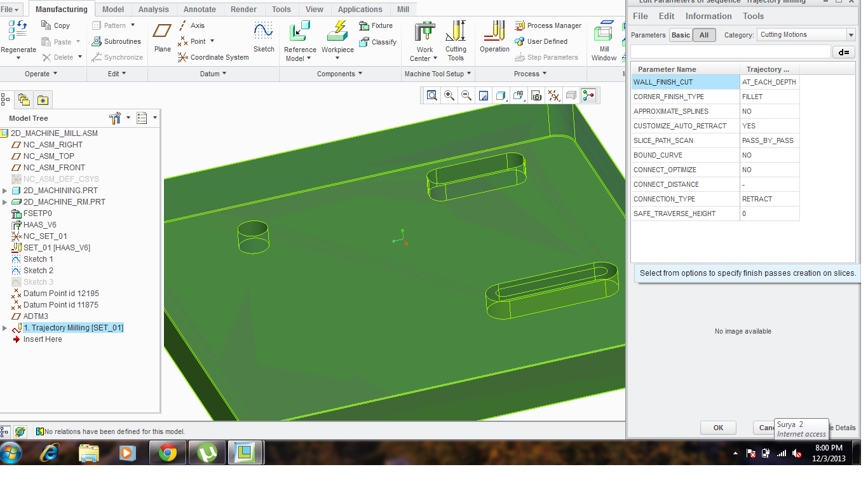This screenshot has width=868, height=488.
Task: Switch to the Model Tree navigator tab
Action: [6, 99]
